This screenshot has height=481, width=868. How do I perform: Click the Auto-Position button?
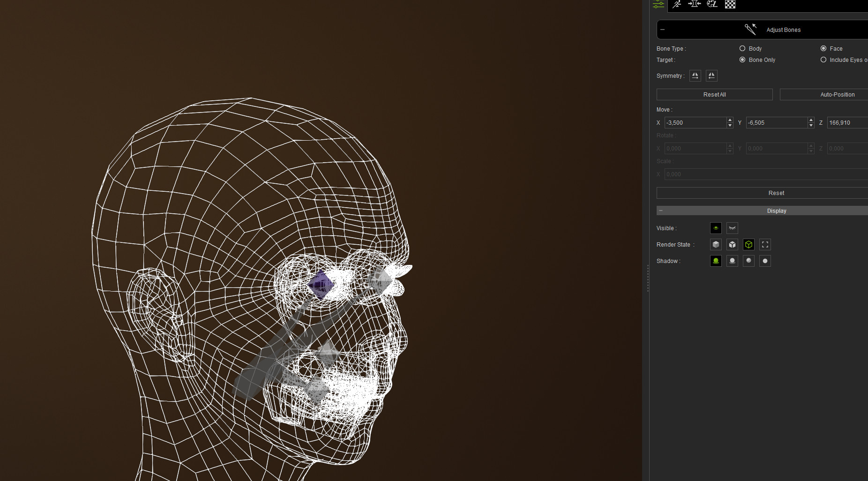point(824,94)
